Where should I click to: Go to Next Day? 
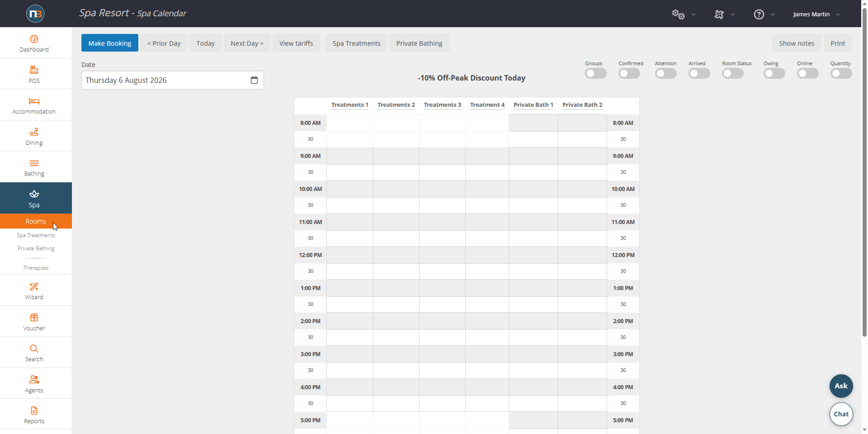(x=247, y=43)
